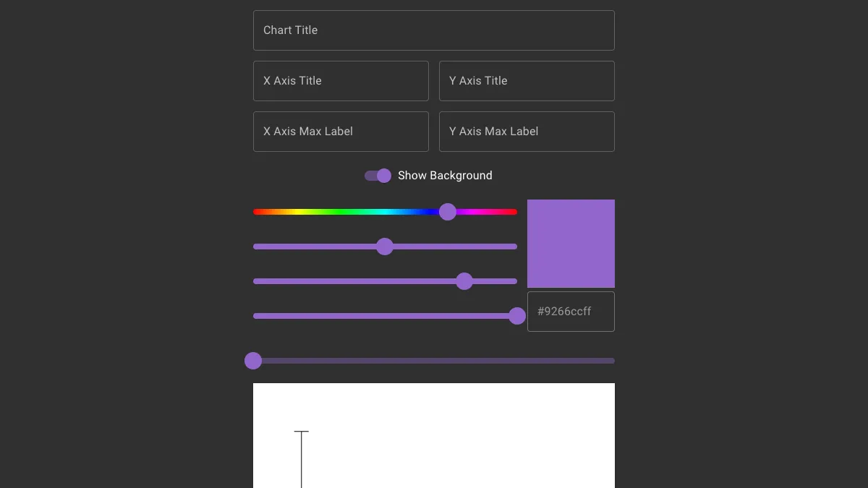
Task: Click the thumb of the bottom wide slider
Action: (x=253, y=361)
